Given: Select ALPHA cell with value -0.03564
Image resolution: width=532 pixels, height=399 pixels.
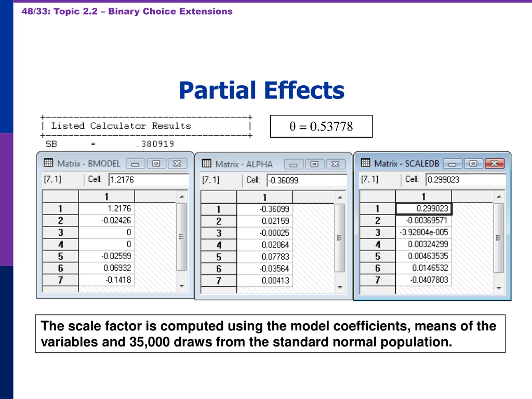Looking at the screenshot, I should point(265,269).
